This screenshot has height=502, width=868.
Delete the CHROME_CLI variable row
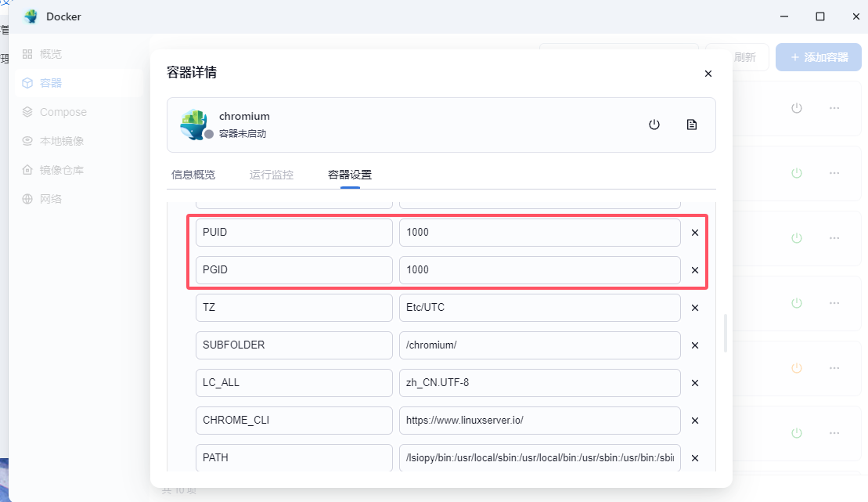[694, 421]
